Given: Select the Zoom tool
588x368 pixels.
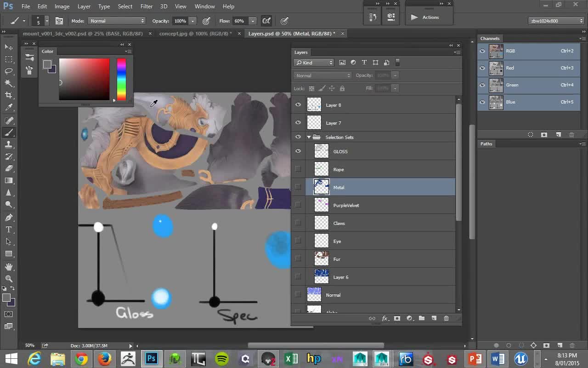Looking at the screenshot, I should click(9, 279).
